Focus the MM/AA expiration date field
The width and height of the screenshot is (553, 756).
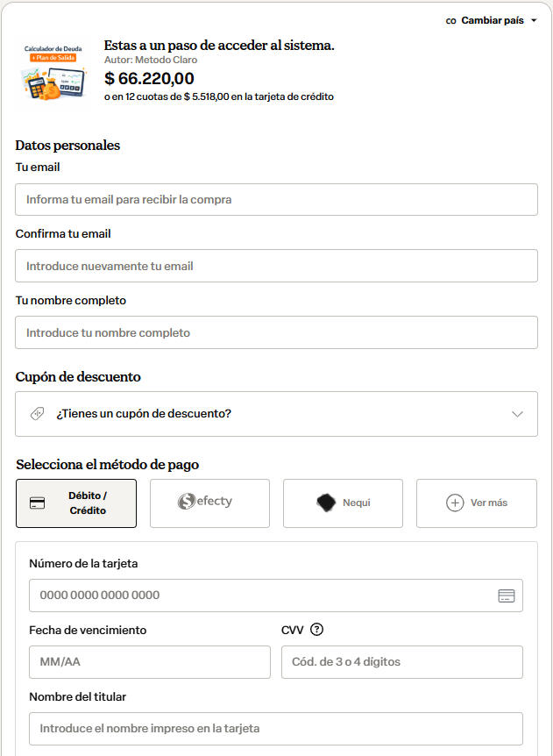point(150,662)
